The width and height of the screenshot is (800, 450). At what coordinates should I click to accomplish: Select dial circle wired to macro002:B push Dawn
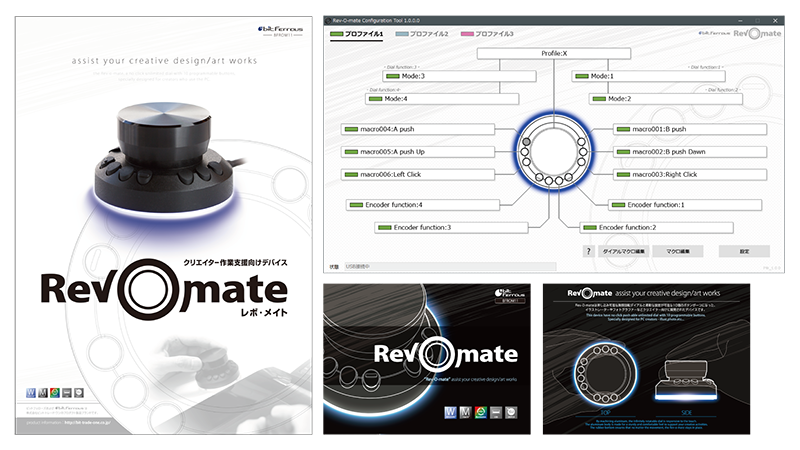tap(583, 152)
